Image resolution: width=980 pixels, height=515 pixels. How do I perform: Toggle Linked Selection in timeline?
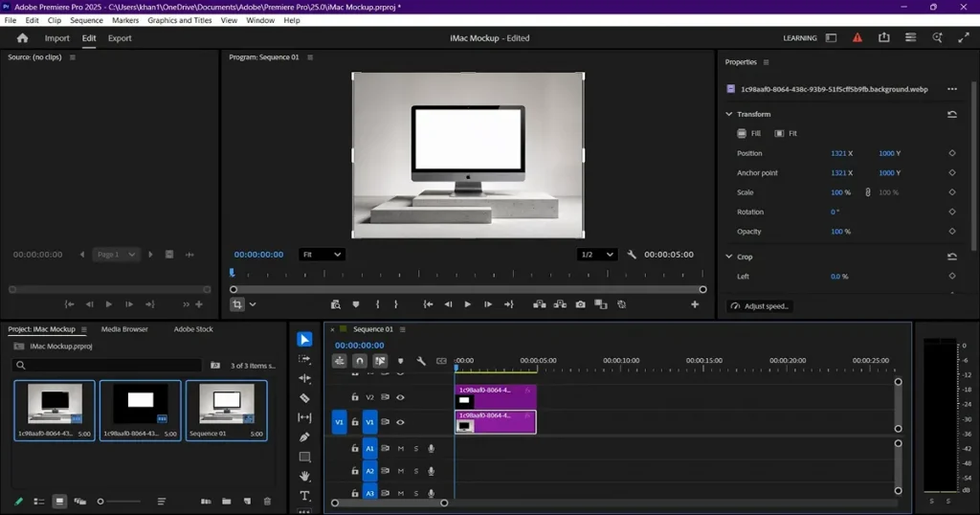click(x=379, y=361)
